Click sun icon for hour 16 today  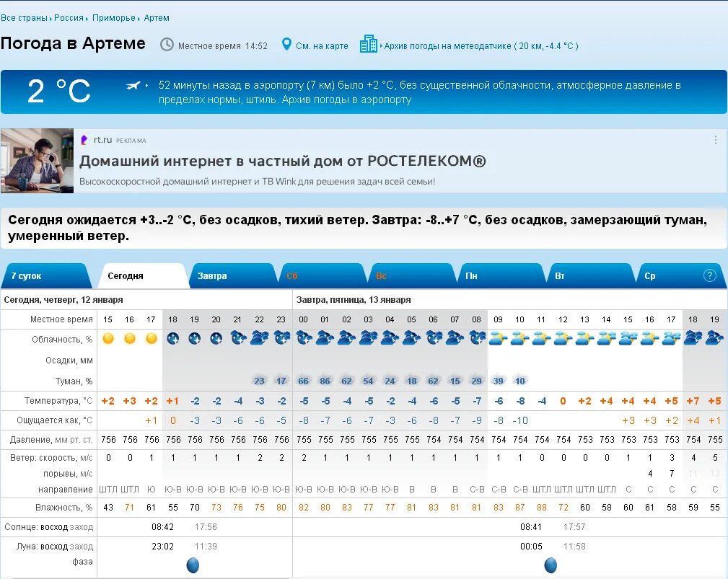pyautogui.click(x=130, y=339)
